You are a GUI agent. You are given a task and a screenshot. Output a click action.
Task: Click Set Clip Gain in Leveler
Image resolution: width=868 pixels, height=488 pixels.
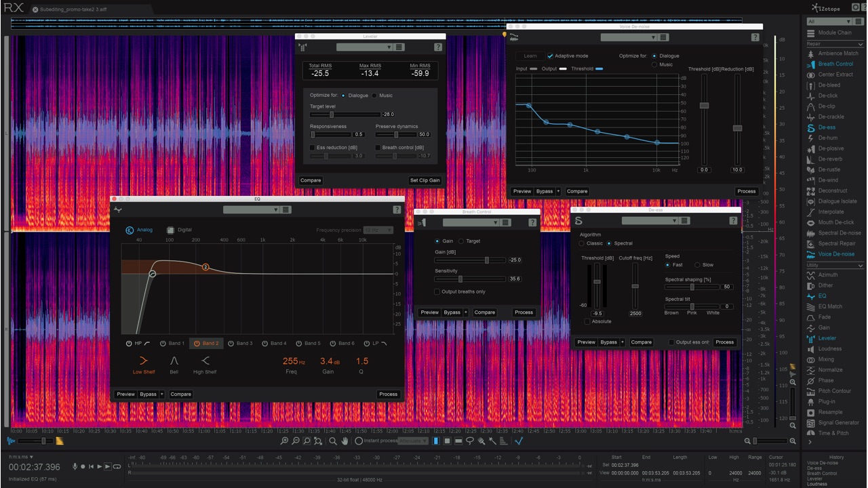[425, 180]
